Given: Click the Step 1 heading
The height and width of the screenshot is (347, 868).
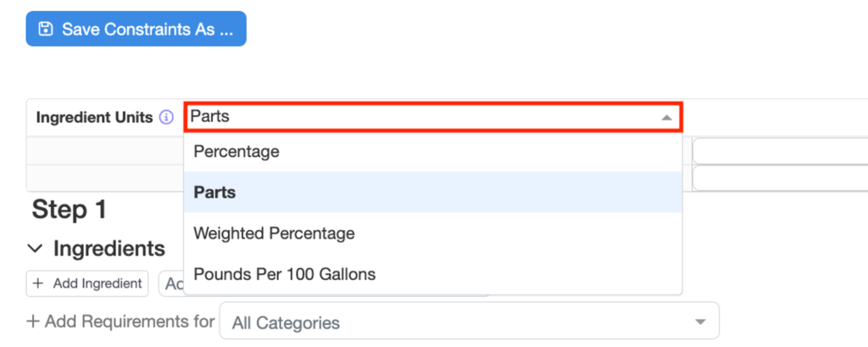Looking at the screenshot, I should point(70,210).
